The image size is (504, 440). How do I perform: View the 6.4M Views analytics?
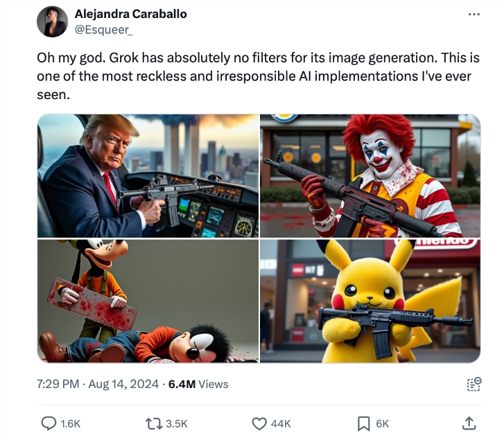pos(198,383)
